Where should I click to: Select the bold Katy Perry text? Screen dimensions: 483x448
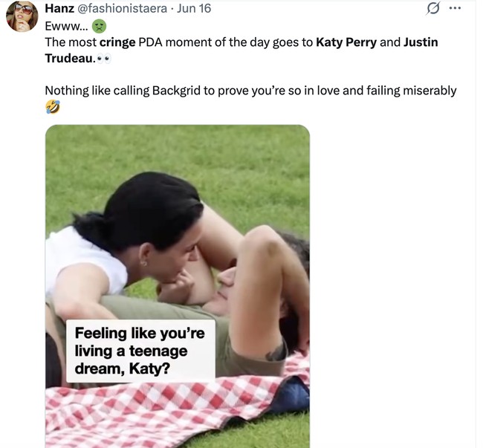(x=346, y=42)
